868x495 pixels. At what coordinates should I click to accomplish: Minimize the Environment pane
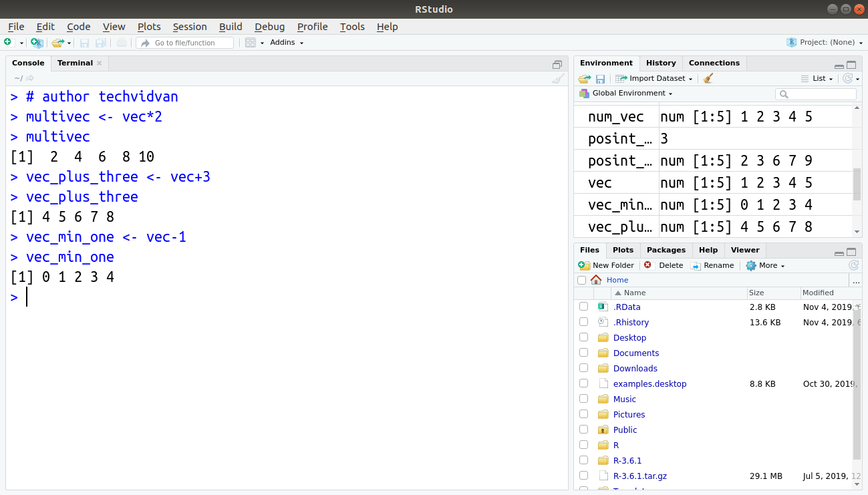pyautogui.click(x=839, y=65)
